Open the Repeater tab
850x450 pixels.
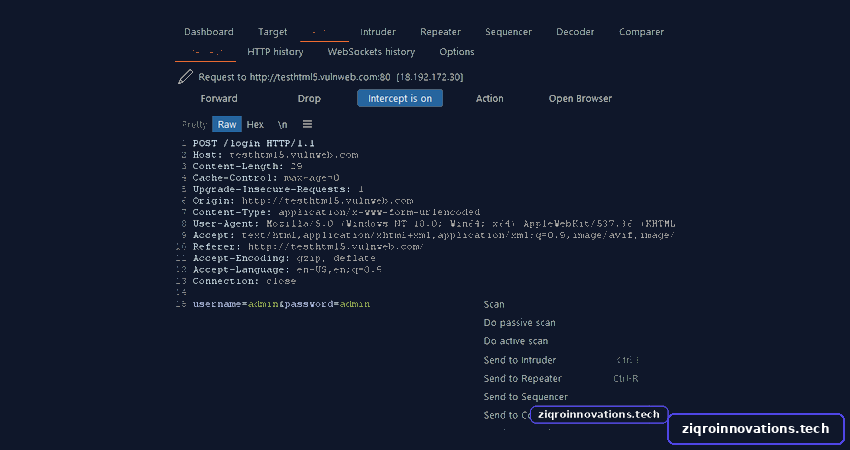click(440, 32)
